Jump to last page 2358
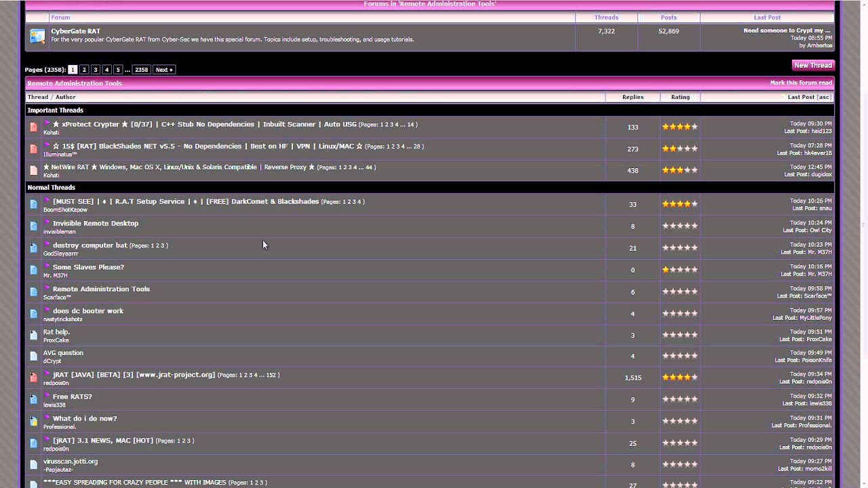 tap(141, 70)
